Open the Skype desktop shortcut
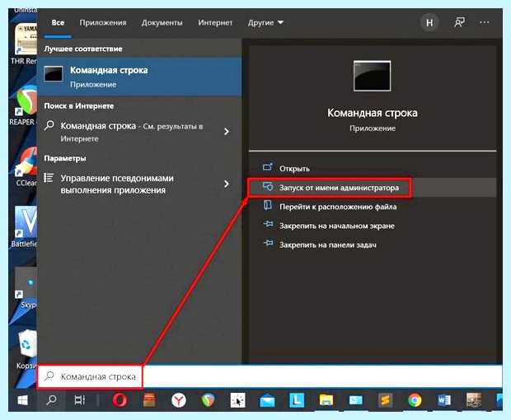The width and height of the screenshot is (511, 420). click(x=26, y=288)
